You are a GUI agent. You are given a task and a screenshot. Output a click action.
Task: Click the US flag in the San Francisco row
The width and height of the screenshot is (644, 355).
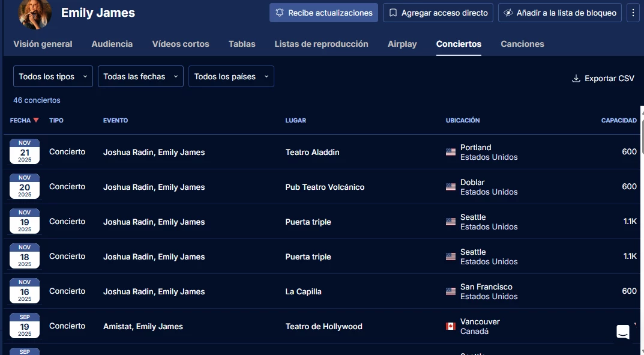pyautogui.click(x=451, y=291)
